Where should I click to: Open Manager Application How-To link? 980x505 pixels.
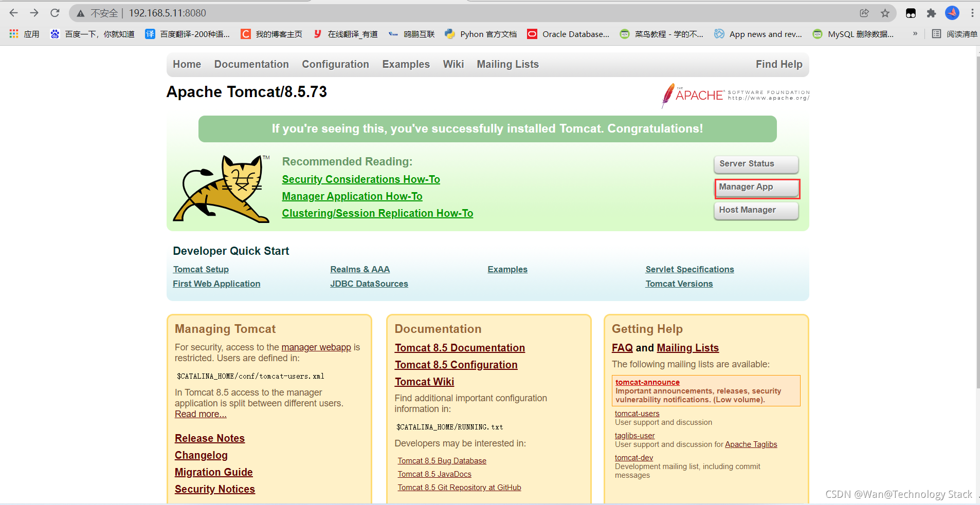[352, 196]
